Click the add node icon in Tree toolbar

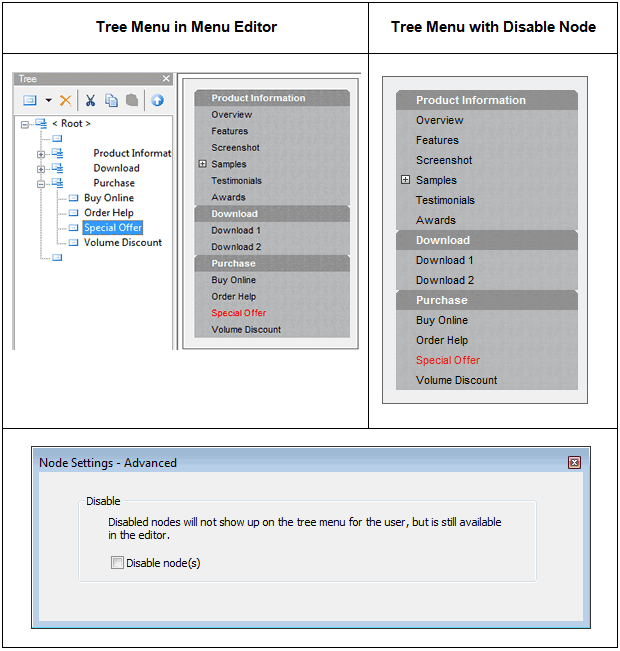tap(30, 100)
